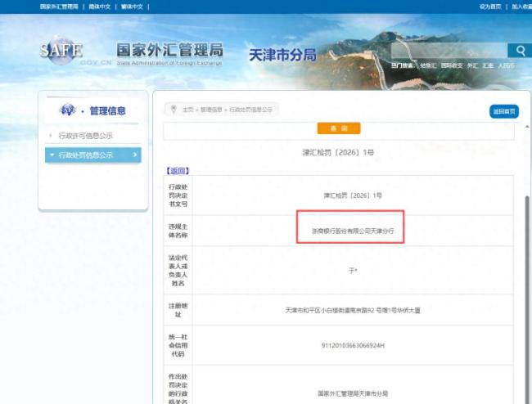Screen dimensions: 532x404
Task: Click 加入收藏 in top right
Action: pyautogui.click(x=522, y=7)
